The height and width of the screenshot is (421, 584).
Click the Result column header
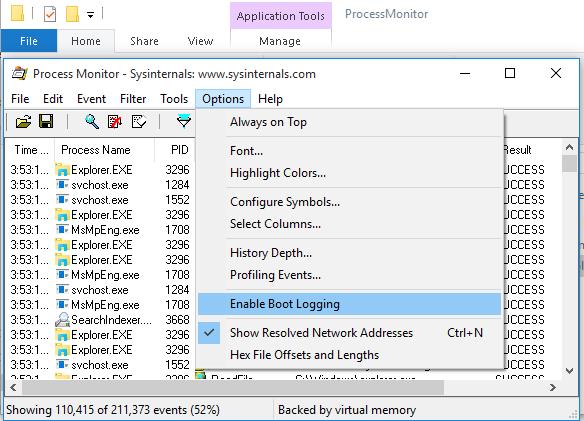(x=517, y=150)
